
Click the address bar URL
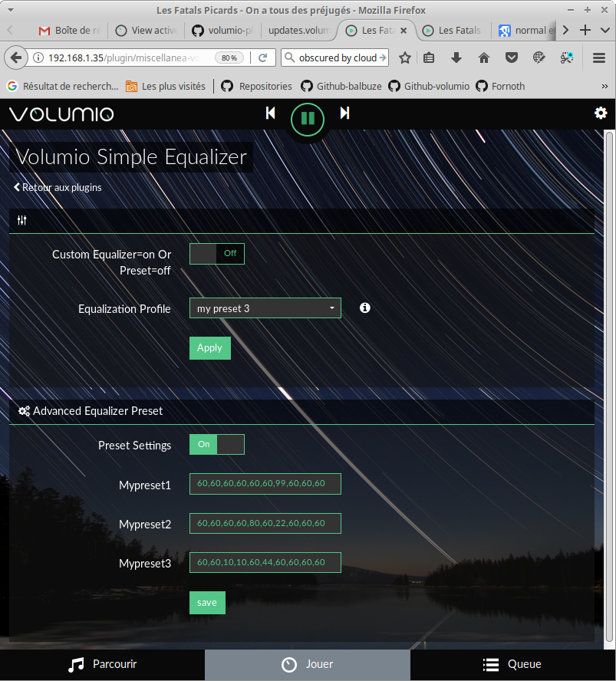[x=124, y=58]
